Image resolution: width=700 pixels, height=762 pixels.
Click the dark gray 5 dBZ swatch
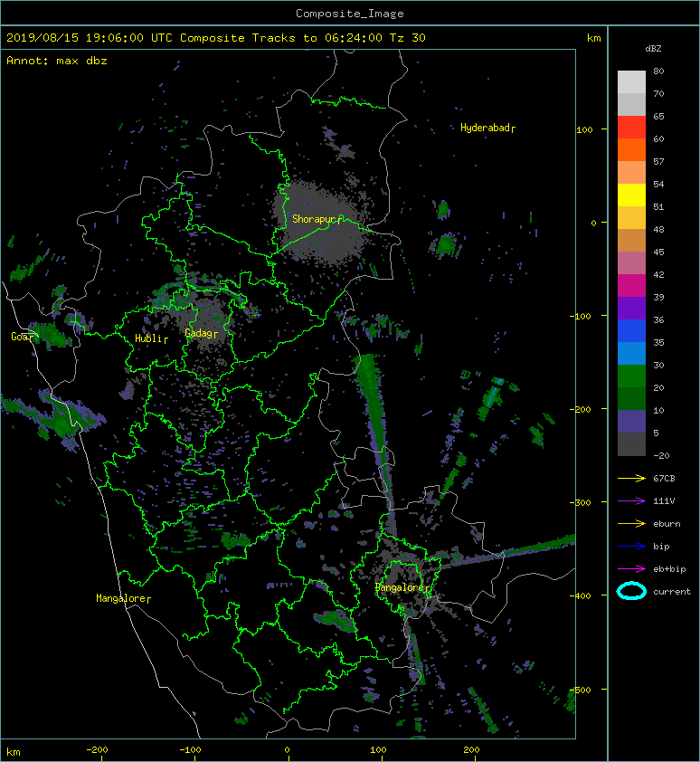coord(631,444)
